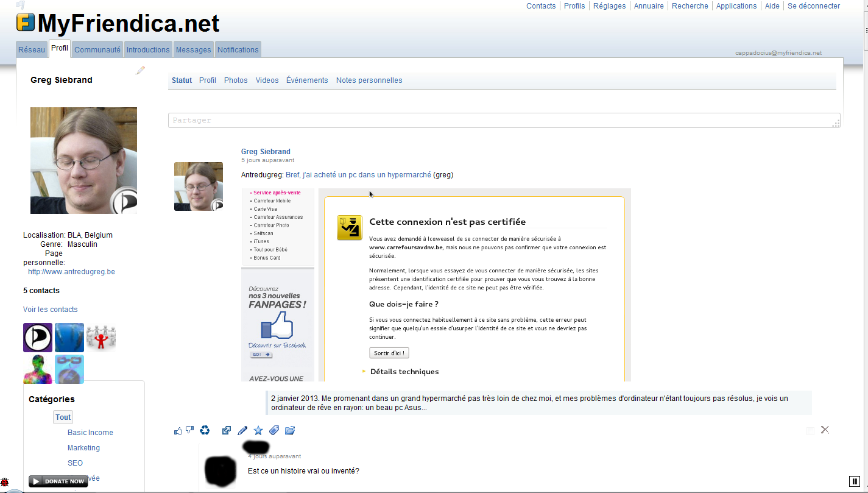Open Notes personnelles sub-tab
Screen dimensions: 868x493
click(x=369, y=80)
